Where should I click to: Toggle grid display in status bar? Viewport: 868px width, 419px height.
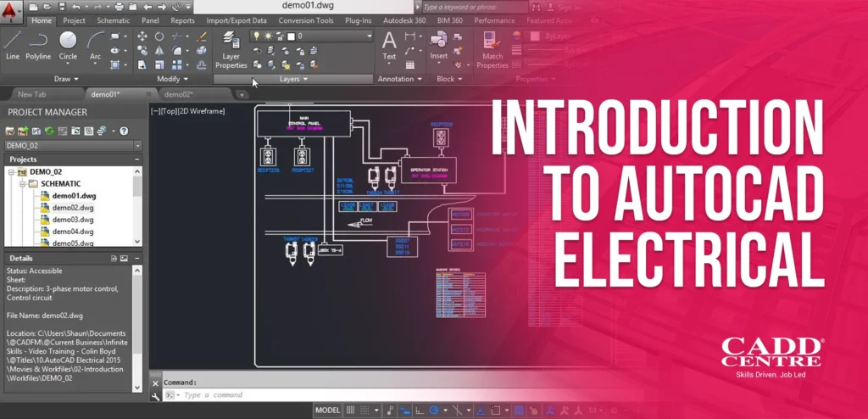coord(351,411)
